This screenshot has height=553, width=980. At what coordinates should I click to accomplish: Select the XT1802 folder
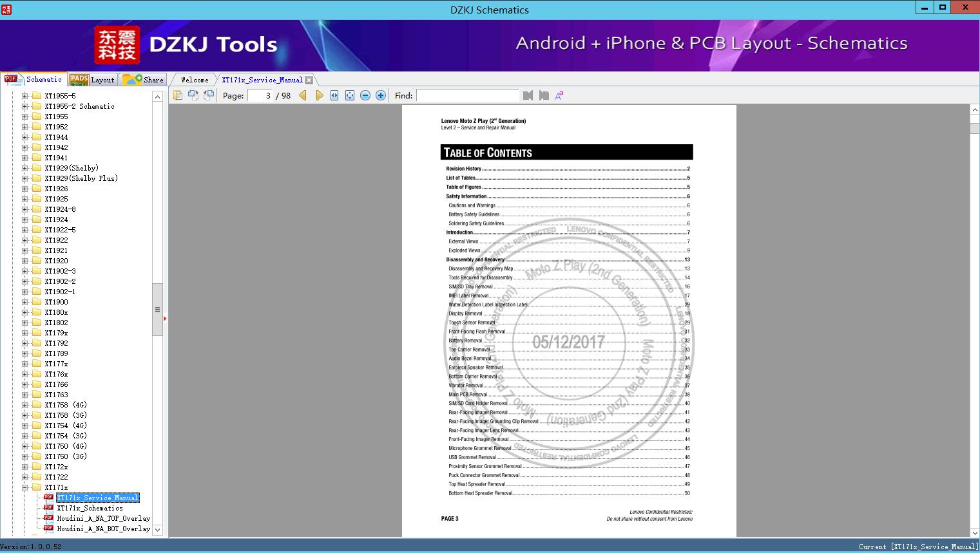(x=56, y=323)
